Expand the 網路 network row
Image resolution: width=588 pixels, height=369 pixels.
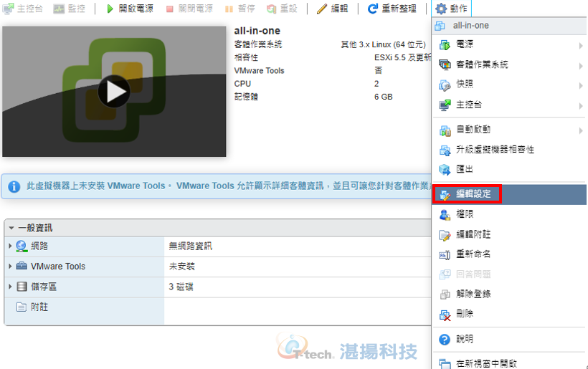pyautogui.click(x=10, y=246)
